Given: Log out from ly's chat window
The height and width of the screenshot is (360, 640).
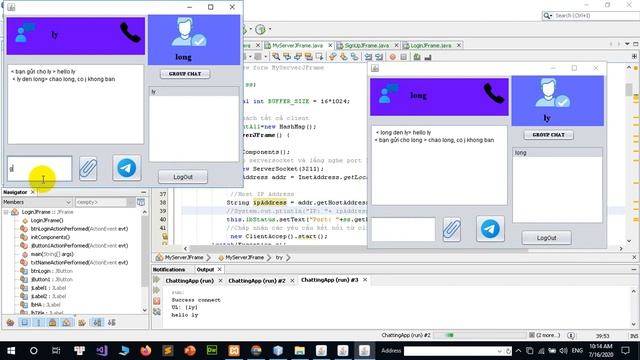Looking at the screenshot, I should 546,238.
